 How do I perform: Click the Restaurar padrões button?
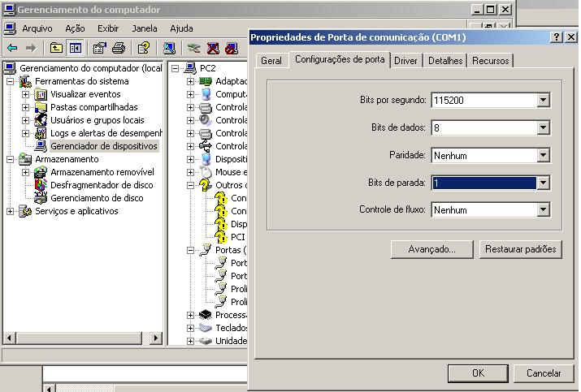pos(520,249)
